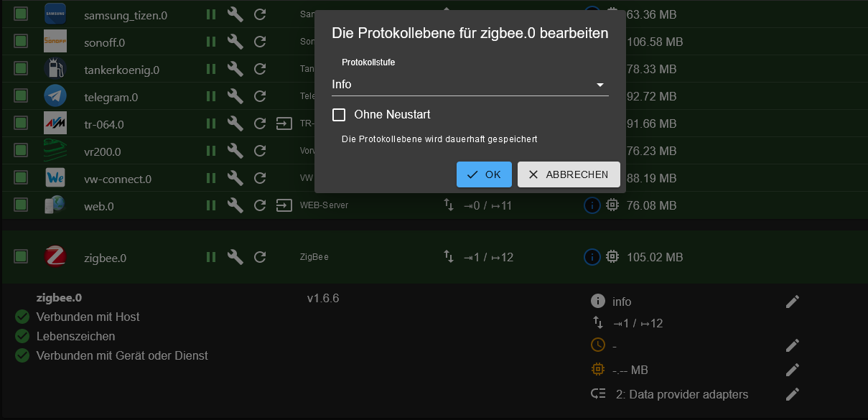The image size is (868, 420).
Task: Edit the zigbee.0 restart schedule pencil
Action: (x=792, y=345)
